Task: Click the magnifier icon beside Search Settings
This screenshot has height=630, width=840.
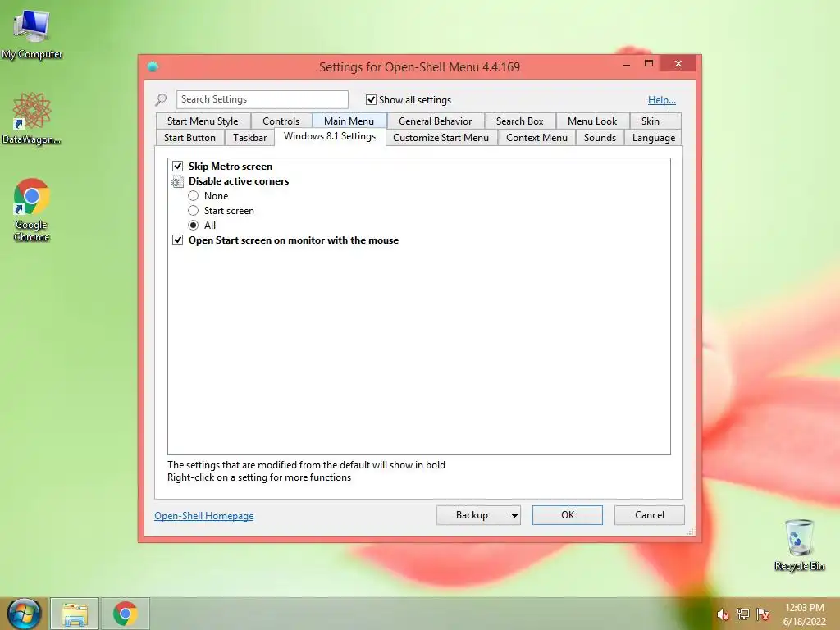Action: [x=161, y=99]
